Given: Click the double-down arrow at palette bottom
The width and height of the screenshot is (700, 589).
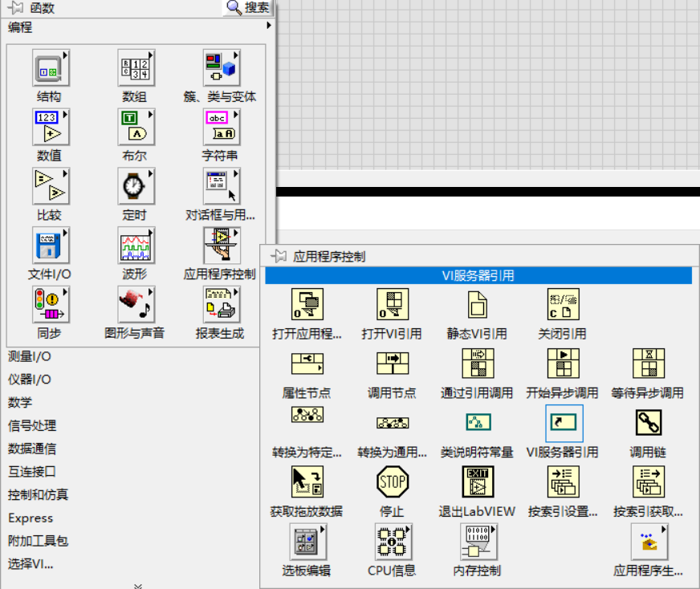Looking at the screenshot, I should [136, 584].
